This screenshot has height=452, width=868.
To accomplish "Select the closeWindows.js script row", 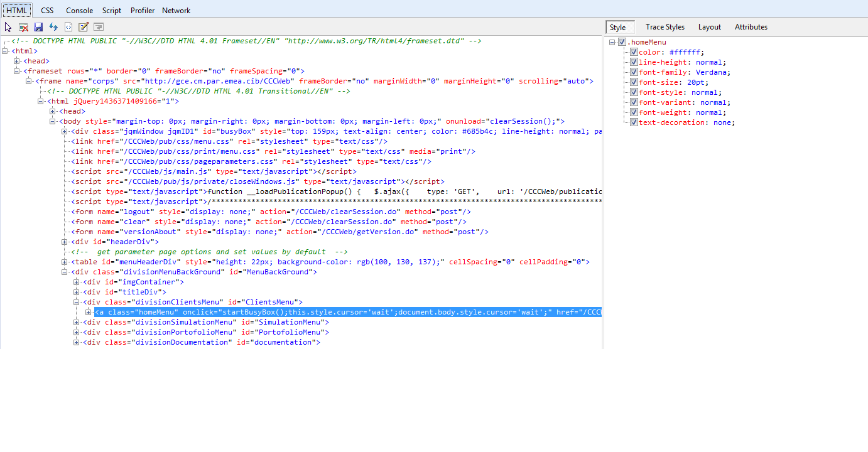I will click(258, 181).
